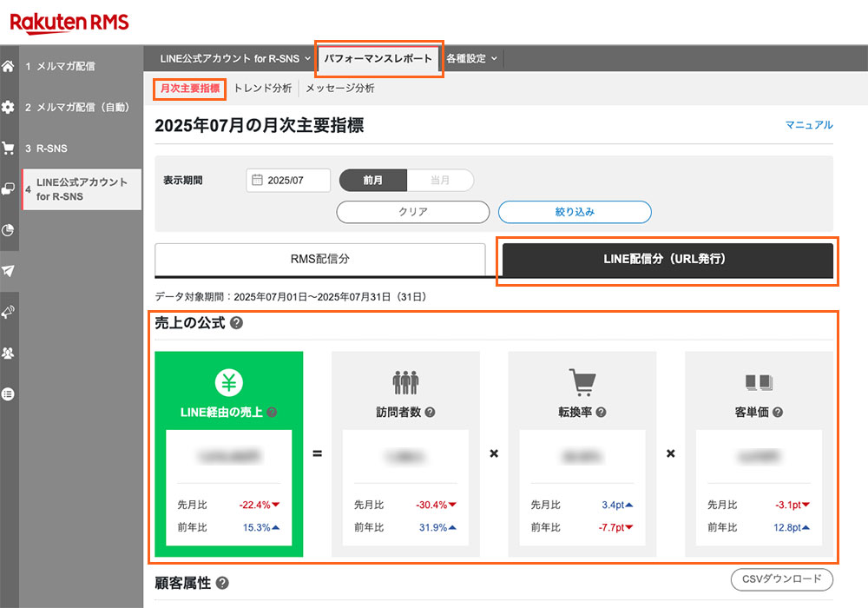
Task: Open the gear settings icon in sidebar
Action: point(8,107)
